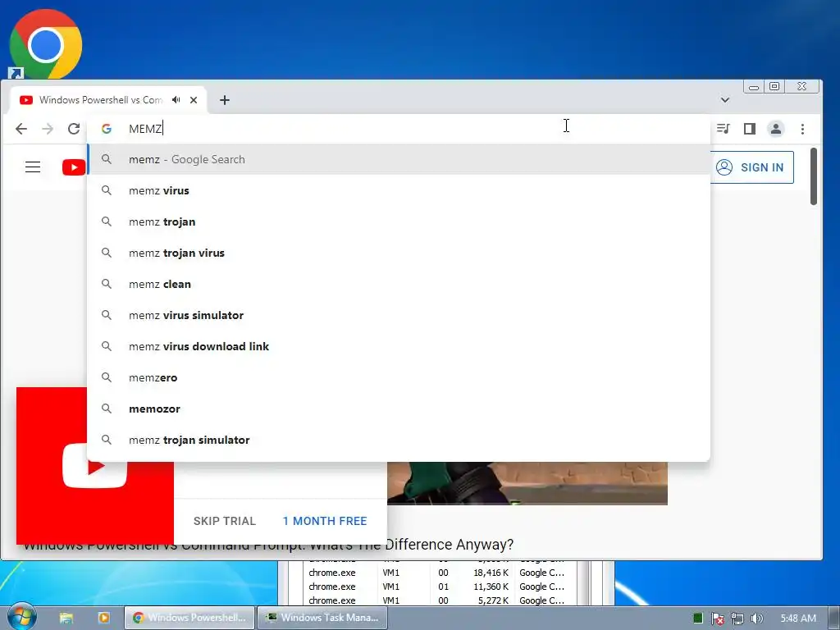Click the green system tray icon

(x=697, y=619)
